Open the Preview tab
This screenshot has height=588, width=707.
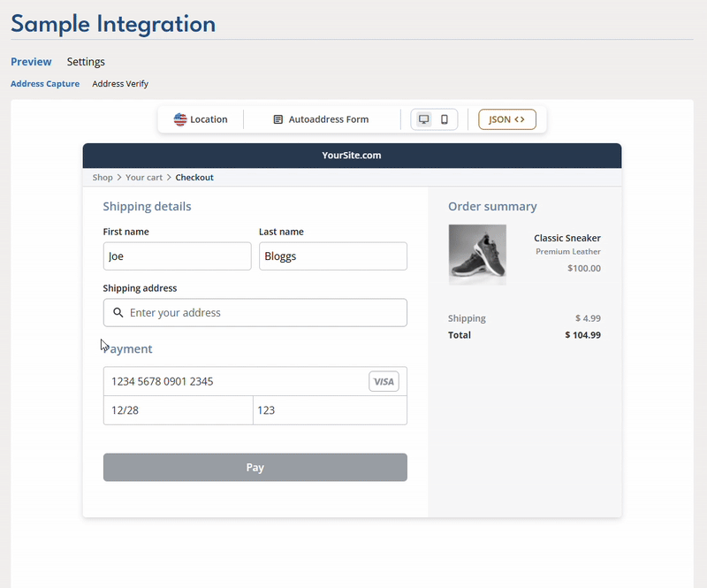(31, 62)
